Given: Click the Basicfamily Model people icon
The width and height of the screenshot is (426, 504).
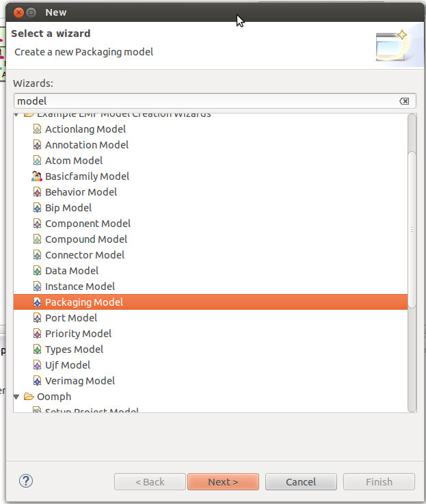Looking at the screenshot, I should (37, 176).
